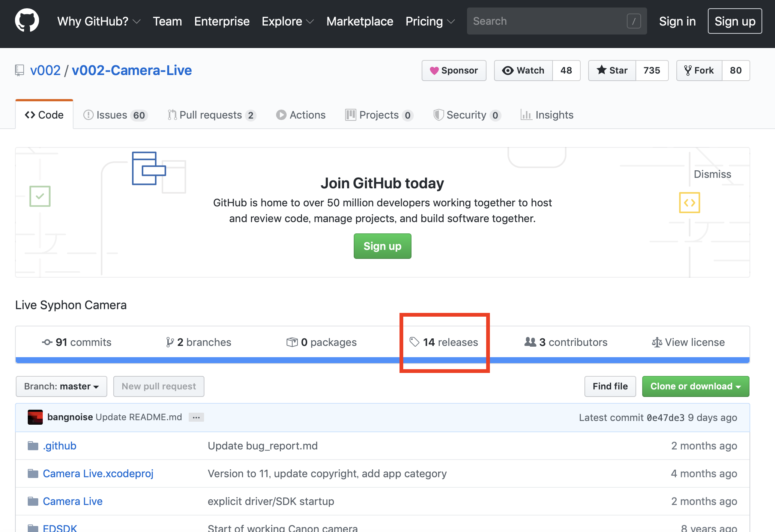Open the Update README.md commit message
This screenshot has width=775, height=532.
pyautogui.click(x=139, y=417)
